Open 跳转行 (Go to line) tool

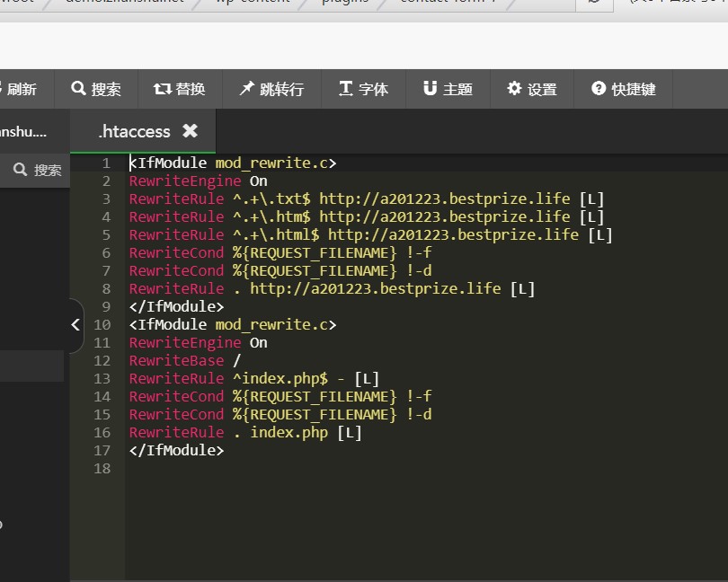pyautogui.click(x=271, y=89)
